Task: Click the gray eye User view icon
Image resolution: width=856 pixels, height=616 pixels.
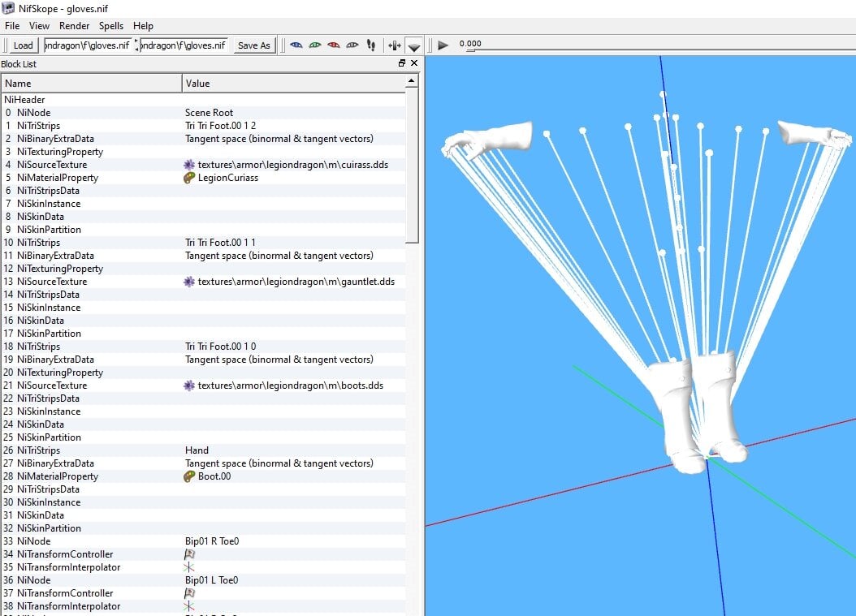Action: [352, 45]
